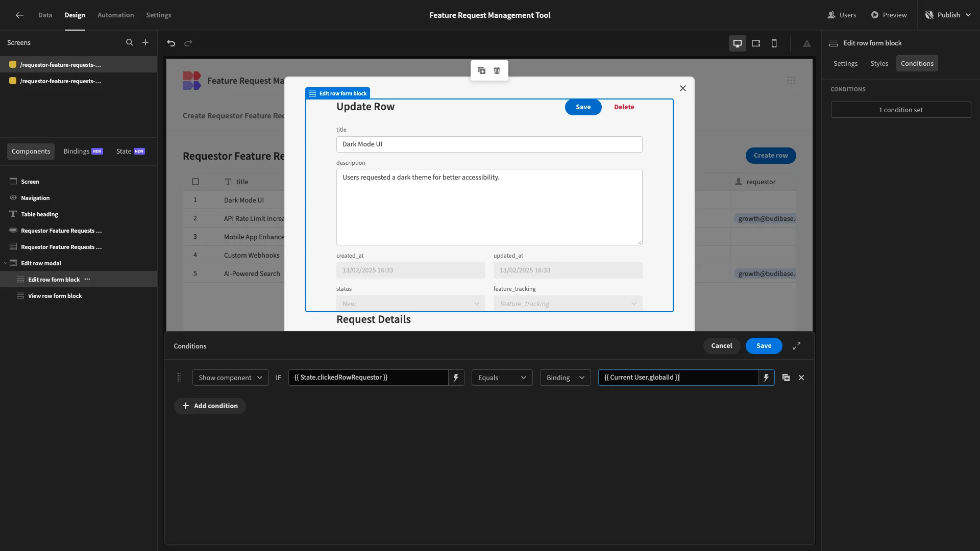Toggle the select-all checkbox in table header
This screenshot has height=551, width=980.
click(x=195, y=182)
